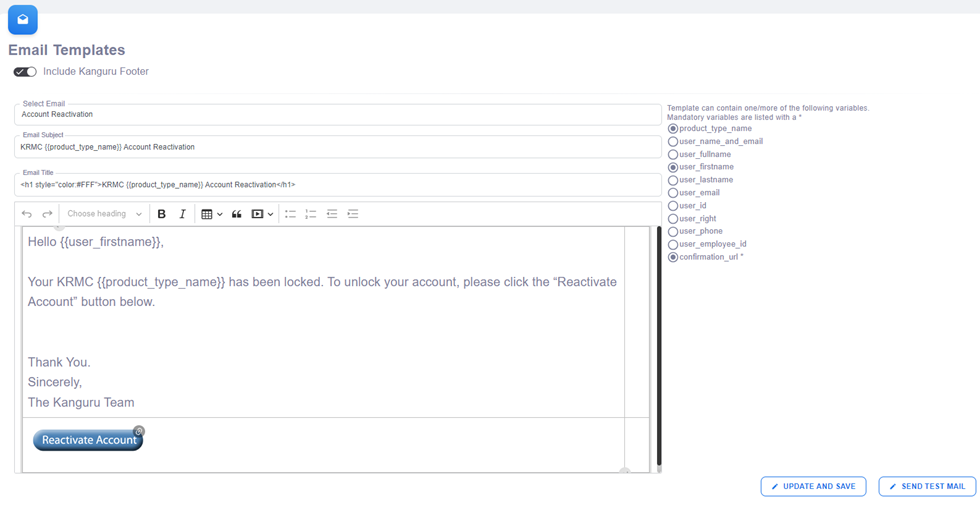Click the Send Test Mail button
The width and height of the screenshot is (980, 505).
pyautogui.click(x=927, y=486)
